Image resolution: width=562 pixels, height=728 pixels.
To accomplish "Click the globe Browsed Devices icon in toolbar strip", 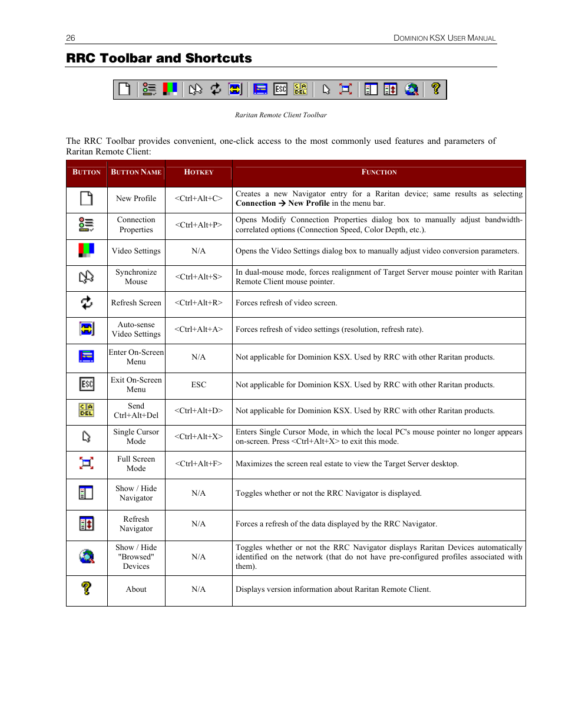I will (411, 89).
